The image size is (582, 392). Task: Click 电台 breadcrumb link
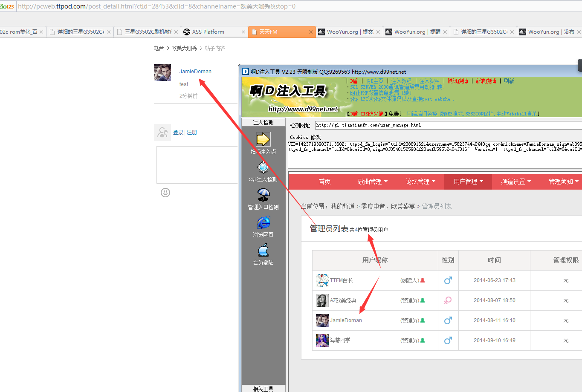coord(159,49)
